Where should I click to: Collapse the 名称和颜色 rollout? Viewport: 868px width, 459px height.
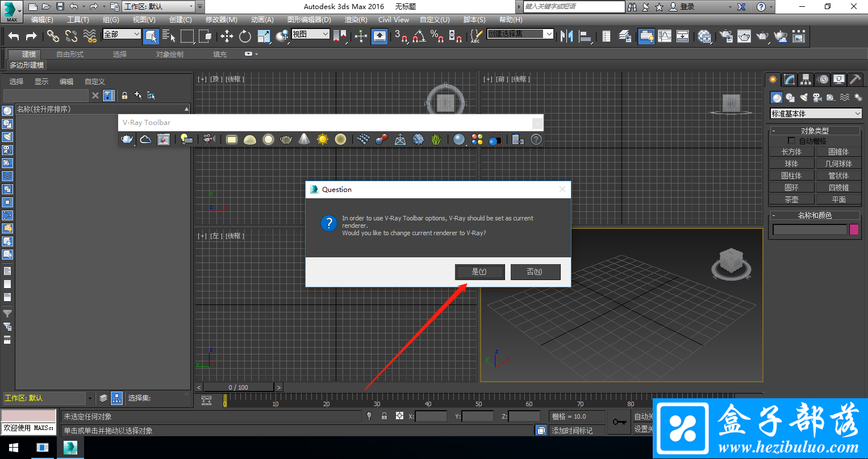tap(815, 215)
